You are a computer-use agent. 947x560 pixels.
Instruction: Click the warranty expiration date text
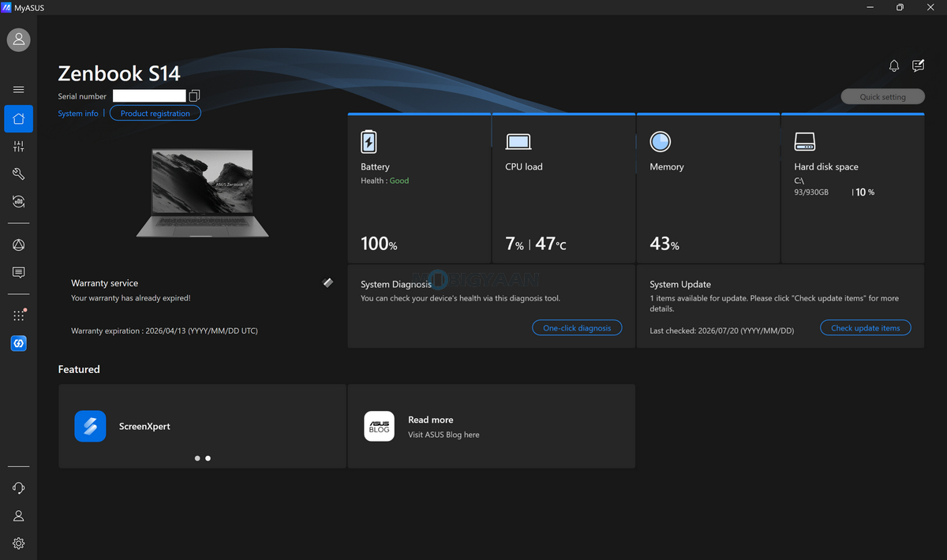coord(164,331)
